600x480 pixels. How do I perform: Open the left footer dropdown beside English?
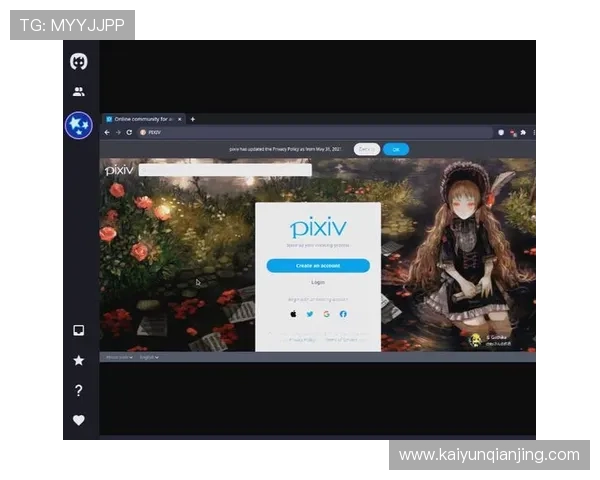click(x=119, y=357)
